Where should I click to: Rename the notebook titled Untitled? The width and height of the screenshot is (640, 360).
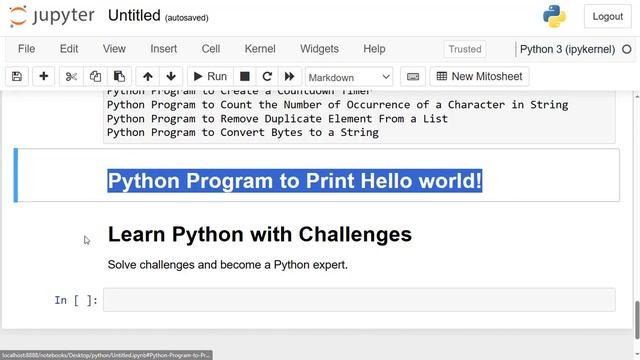134,16
